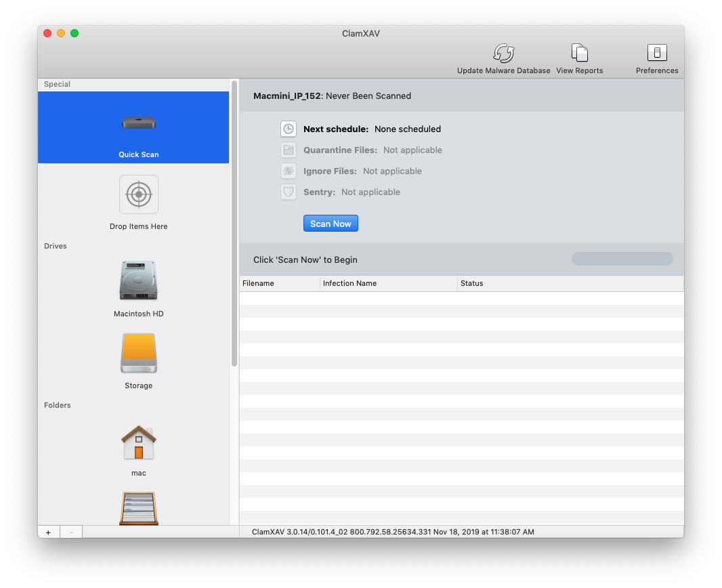Click the minus remove button

point(71,532)
